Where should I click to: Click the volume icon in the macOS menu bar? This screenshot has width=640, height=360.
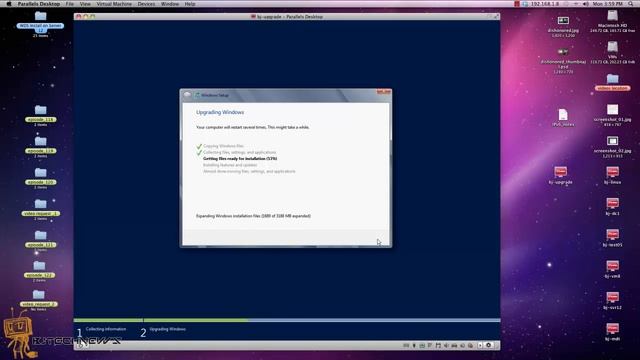click(585, 4)
